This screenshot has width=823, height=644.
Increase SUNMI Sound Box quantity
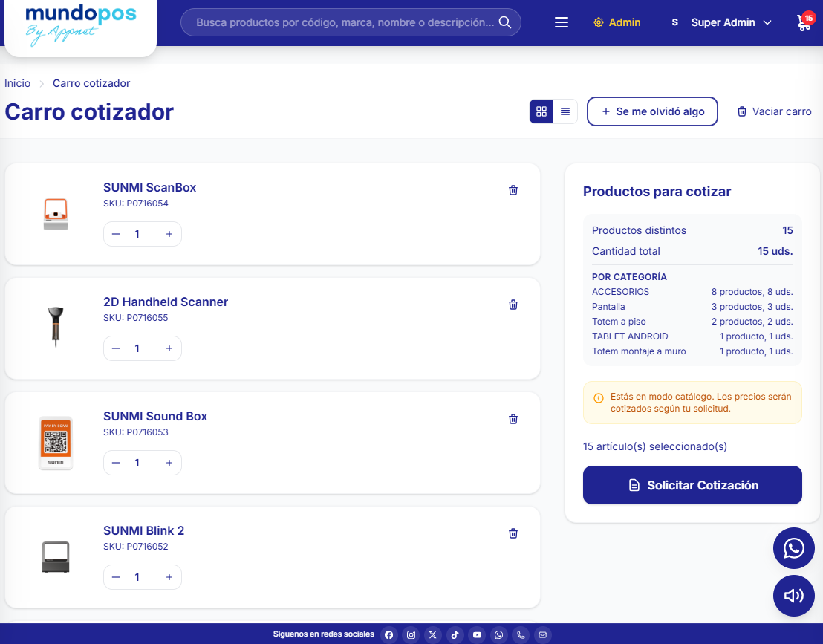[169, 463]
